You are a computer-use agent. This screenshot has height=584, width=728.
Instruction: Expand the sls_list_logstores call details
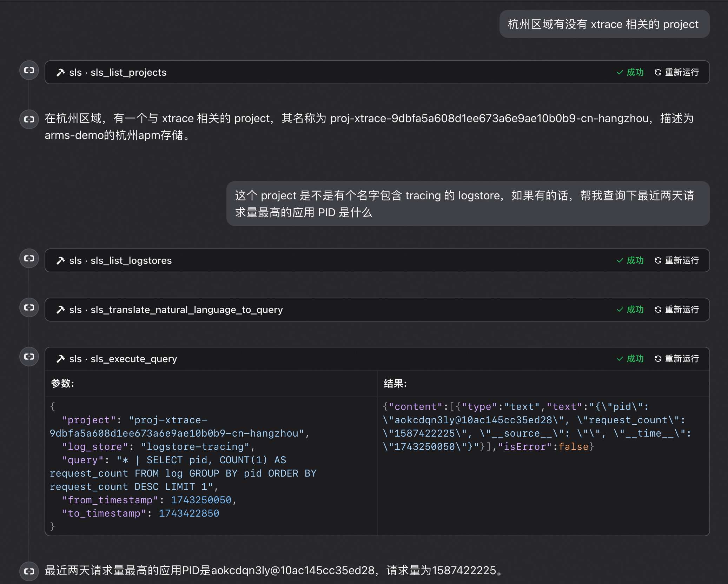tap(131, 260)
